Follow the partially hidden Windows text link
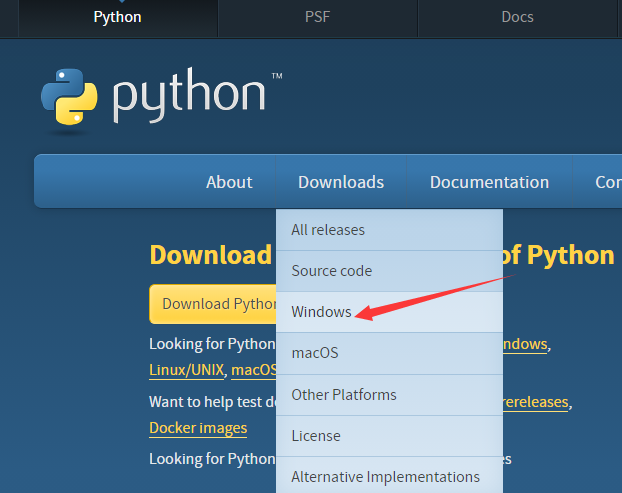Image resolution: width=622 pixels, height=493 pixels. click(525, 344)
